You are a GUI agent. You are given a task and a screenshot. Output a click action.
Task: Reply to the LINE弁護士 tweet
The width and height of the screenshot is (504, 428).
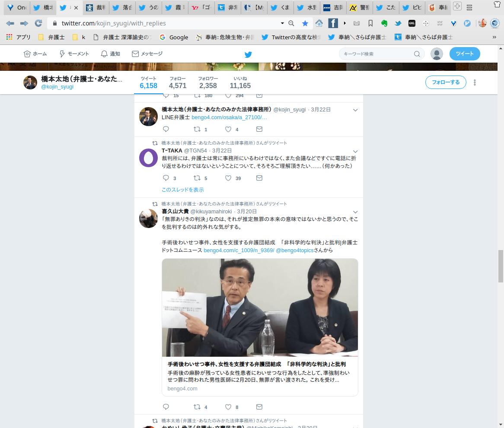pos(166,129)
